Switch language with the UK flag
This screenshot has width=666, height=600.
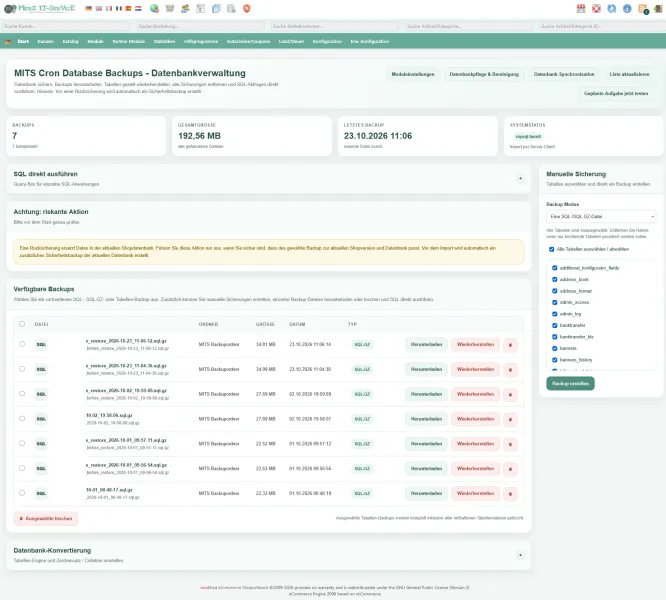coord(99,8)
